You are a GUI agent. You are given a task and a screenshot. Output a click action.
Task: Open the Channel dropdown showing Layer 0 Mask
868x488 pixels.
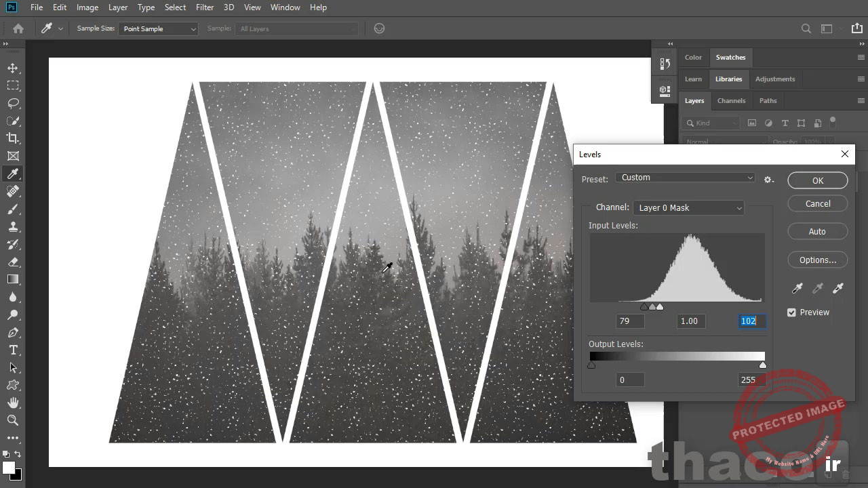[688, 207]
